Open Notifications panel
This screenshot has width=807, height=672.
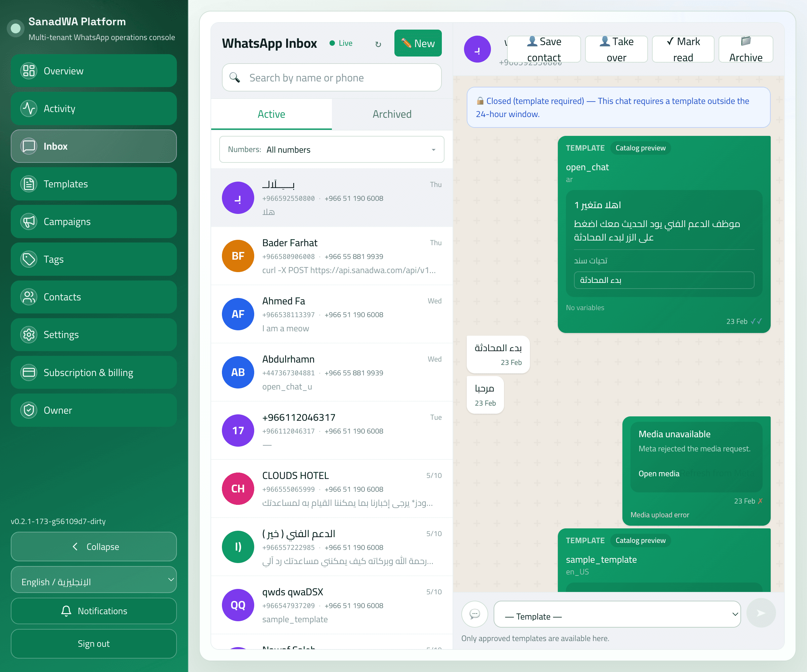pyautogui.click(x=94, y=611)
